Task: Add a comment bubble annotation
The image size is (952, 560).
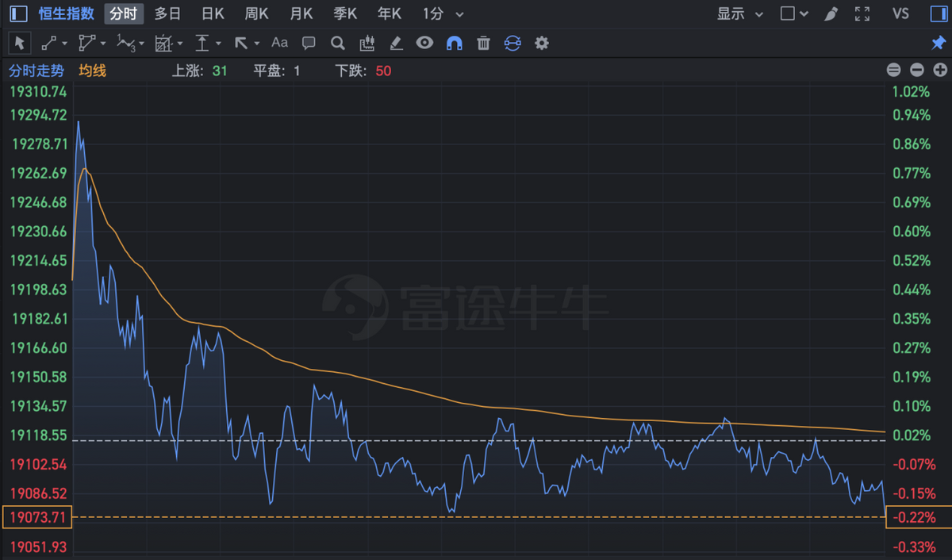Action: (x=309, y=43)
